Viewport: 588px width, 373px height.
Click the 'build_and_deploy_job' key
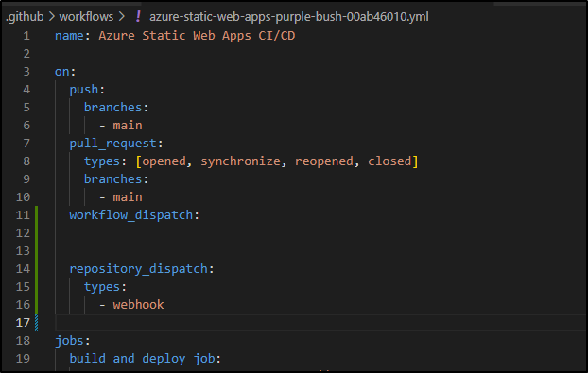[x=142, y=359]
